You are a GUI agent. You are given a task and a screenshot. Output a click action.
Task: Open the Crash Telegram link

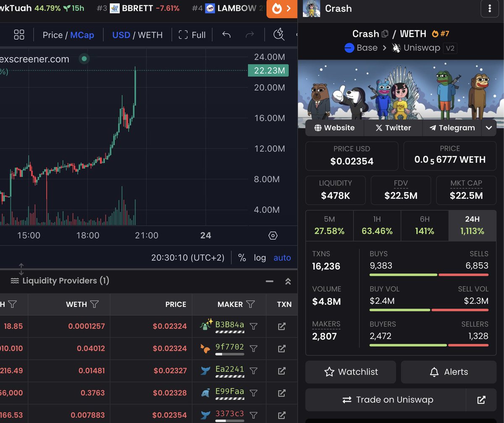pos(452,128)
